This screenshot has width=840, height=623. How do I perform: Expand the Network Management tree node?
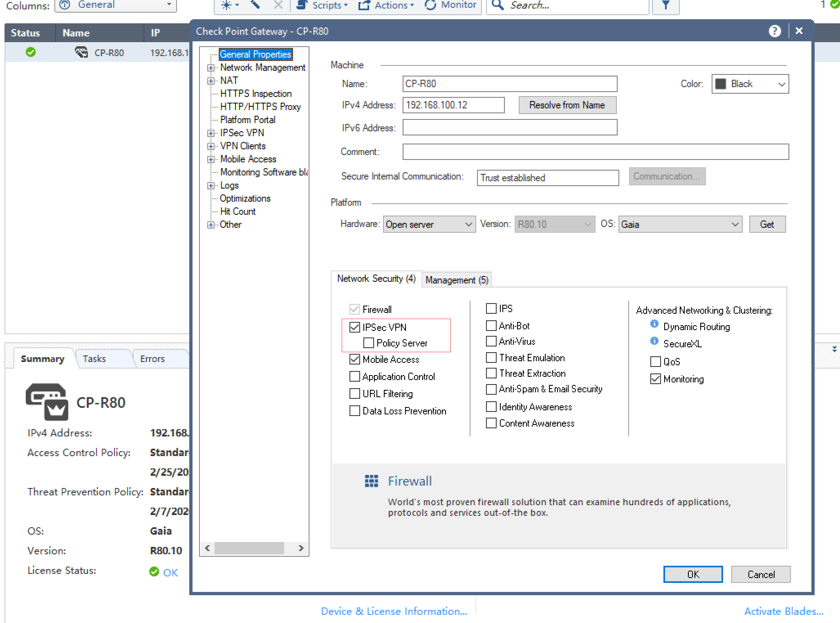click(x=211, y=68)
